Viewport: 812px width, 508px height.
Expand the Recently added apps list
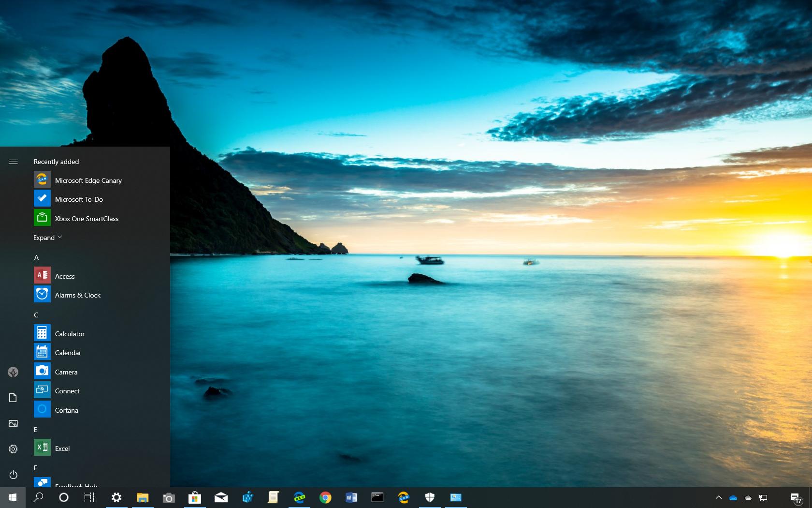(47, 237)
